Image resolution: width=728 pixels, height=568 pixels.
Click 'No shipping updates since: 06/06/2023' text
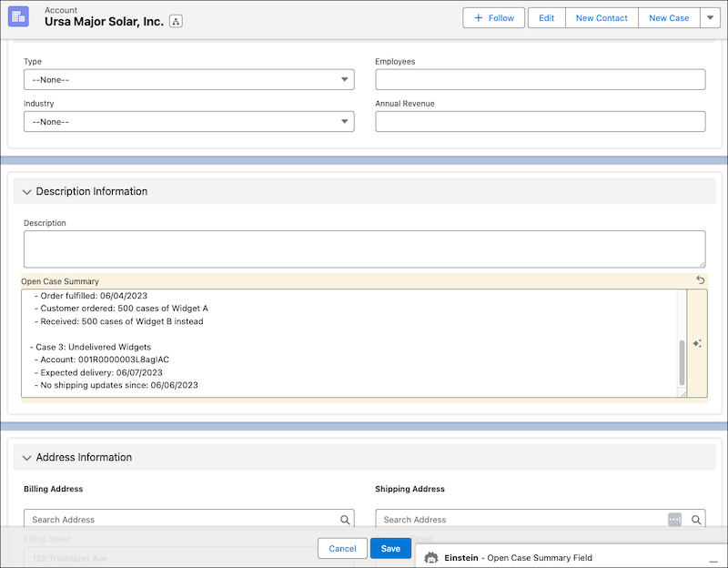116,385
